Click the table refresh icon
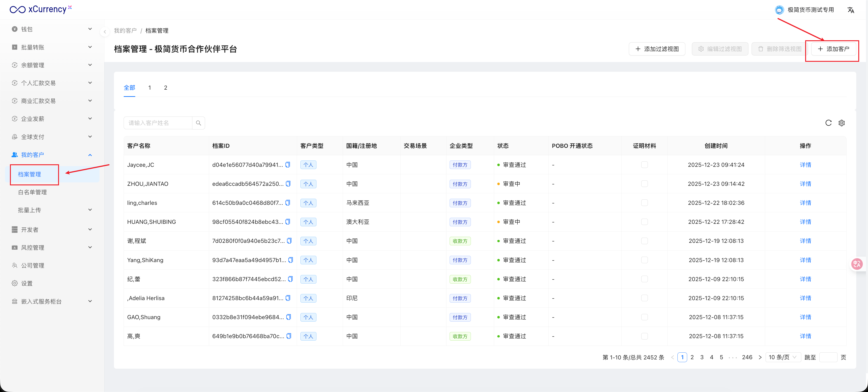Image resolution: width=868 pixels, height=392 pixels. coord(828,123)
